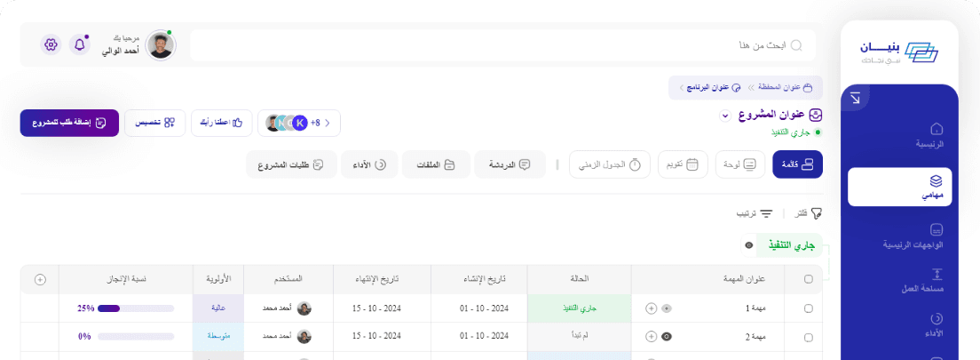Switch to the لوحة board view tab
Viewport: 980px width, 360px height.
pos(740,164)
